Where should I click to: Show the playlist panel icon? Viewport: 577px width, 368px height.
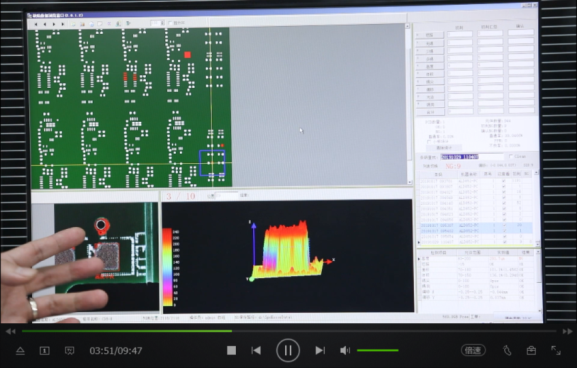pyautogui.click(x=45, y=351)
